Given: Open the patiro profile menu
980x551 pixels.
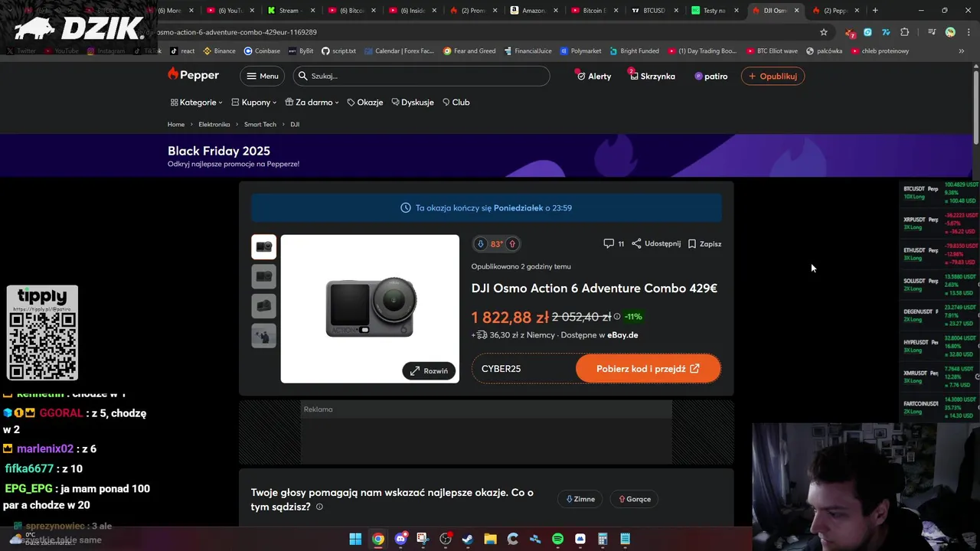Looking at the screenshot, I should click(710, 76).
